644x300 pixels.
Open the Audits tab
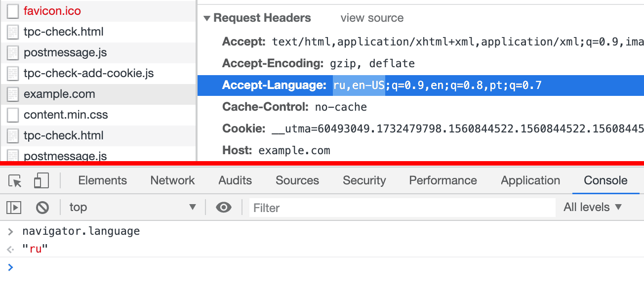[x=235, y=181]
